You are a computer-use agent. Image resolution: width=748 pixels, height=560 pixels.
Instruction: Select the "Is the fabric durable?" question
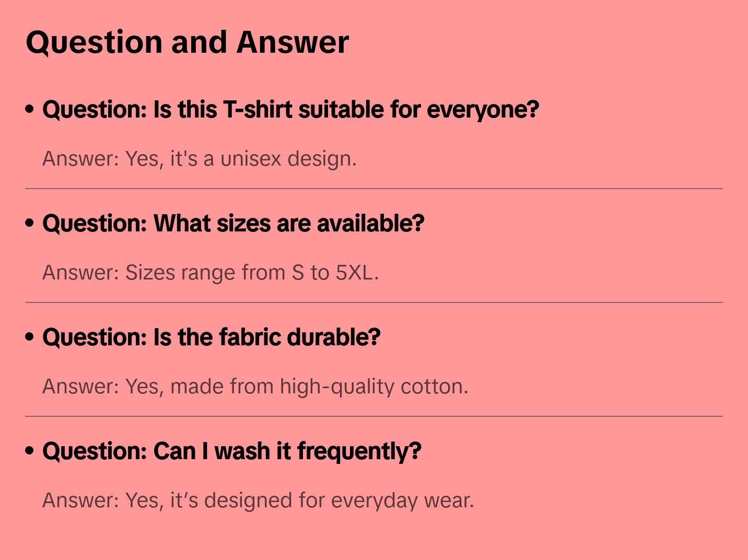click(211, 337)
